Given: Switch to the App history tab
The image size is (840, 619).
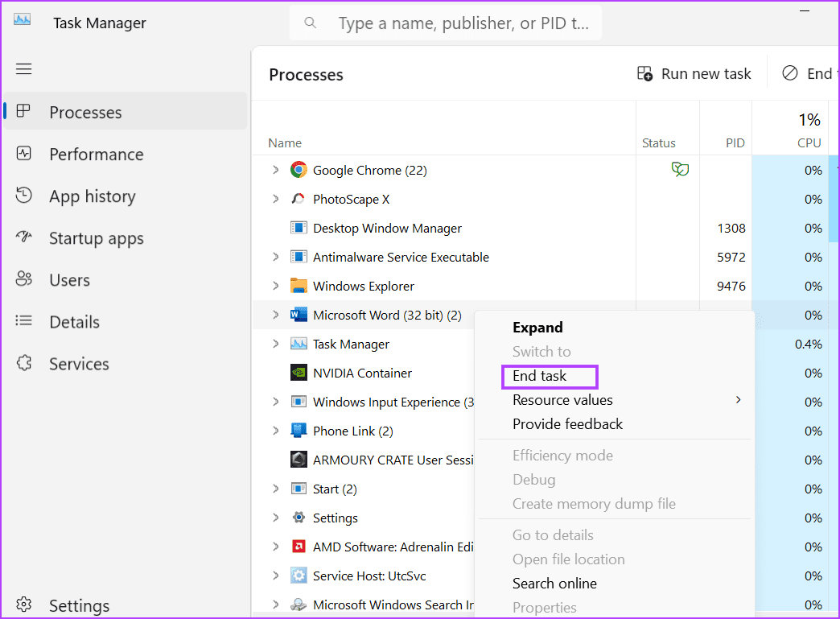Looking at the screenshot, I should (126, 196).
